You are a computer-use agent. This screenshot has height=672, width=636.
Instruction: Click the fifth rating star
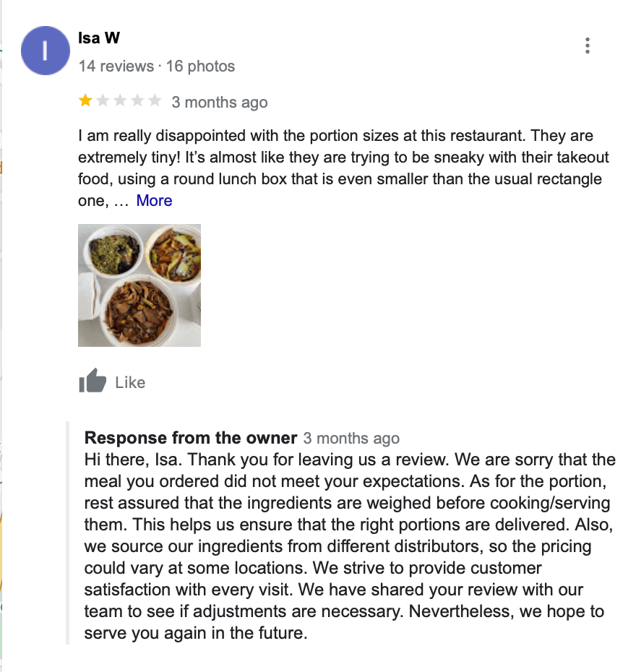coord(155,101)
